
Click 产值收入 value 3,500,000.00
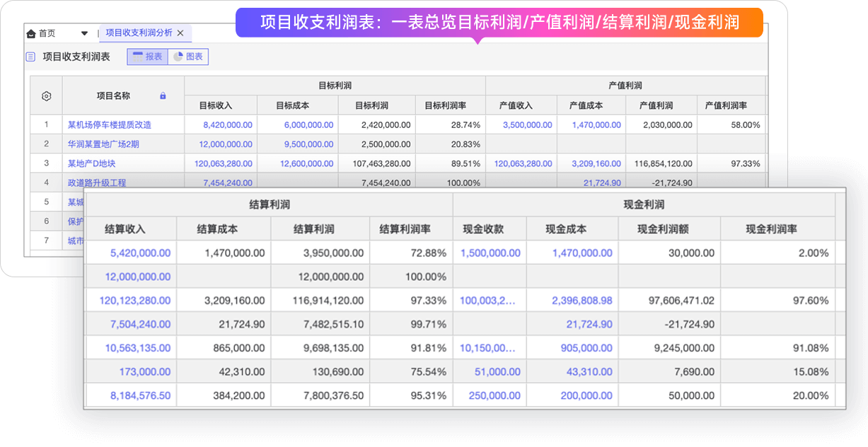(527, 124)
